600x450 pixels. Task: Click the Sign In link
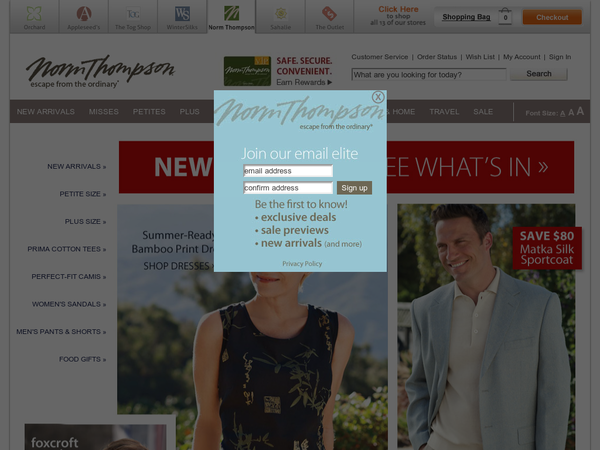[x=560, y=57]
